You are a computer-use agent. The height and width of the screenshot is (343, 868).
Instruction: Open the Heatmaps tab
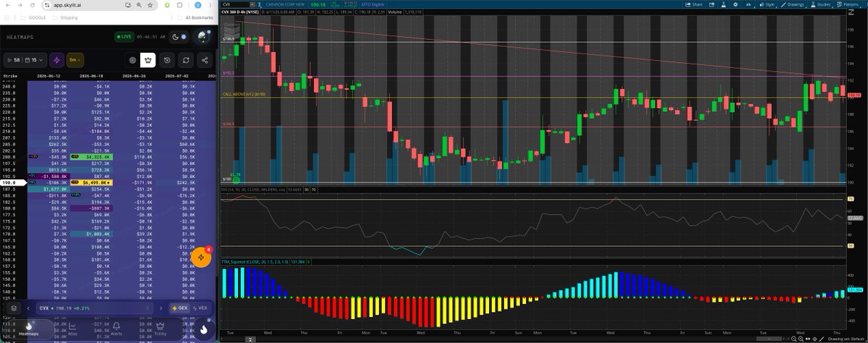coord(29,329)
